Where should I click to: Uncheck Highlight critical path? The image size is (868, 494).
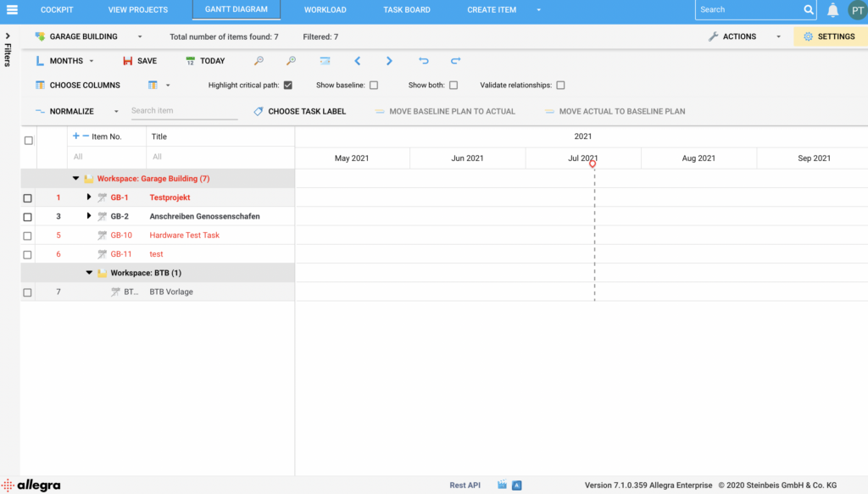[288, 86]
